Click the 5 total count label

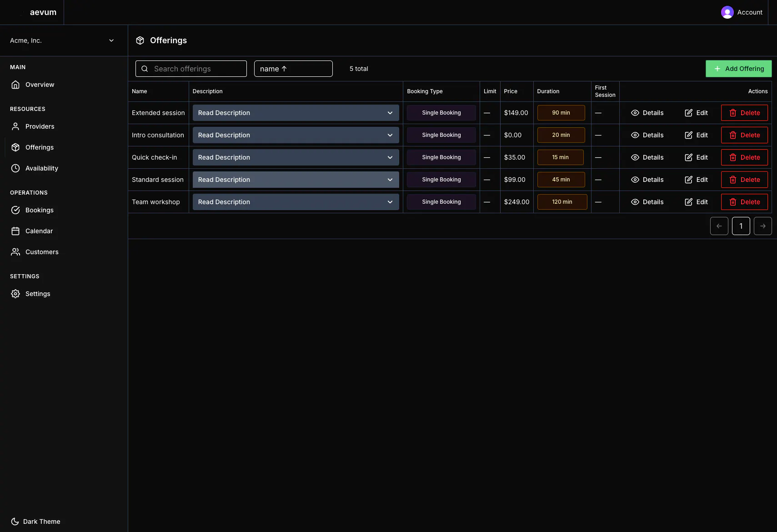359,69
